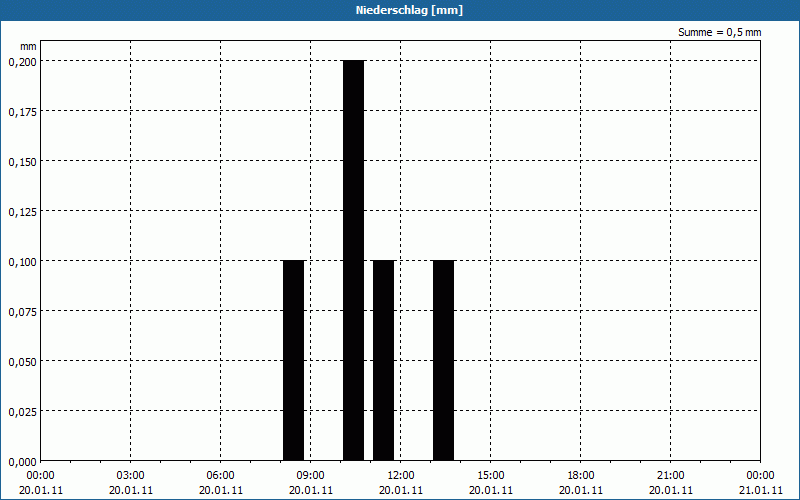This screenshot has width=800, height=500.
Task: Click the 09:00 time axis label
Action: 311,476
